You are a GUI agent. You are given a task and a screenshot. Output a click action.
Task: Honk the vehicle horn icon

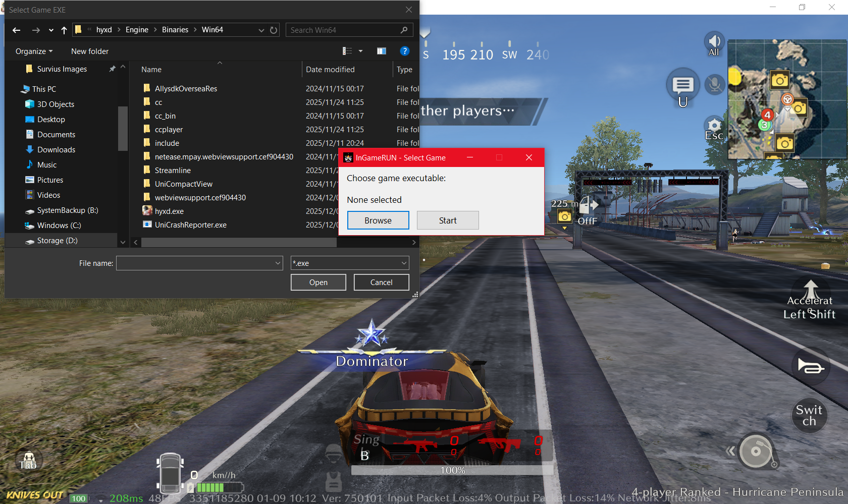pos(810,366)
